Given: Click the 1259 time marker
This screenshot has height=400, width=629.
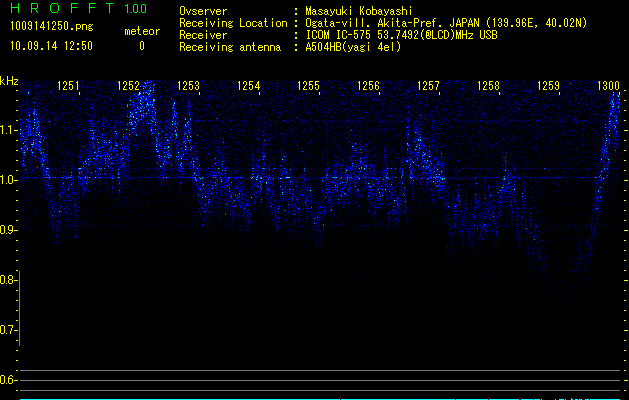Looking at the screenshot, I should [548, 86].
